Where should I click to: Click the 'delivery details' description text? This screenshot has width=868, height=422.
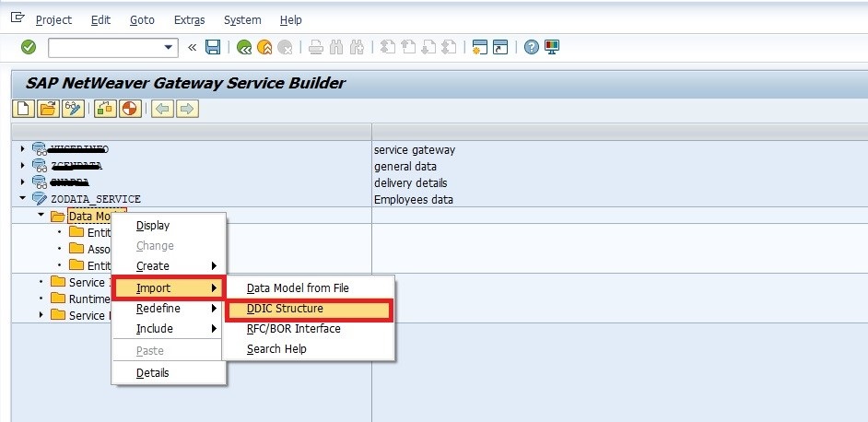click(411, 182)
